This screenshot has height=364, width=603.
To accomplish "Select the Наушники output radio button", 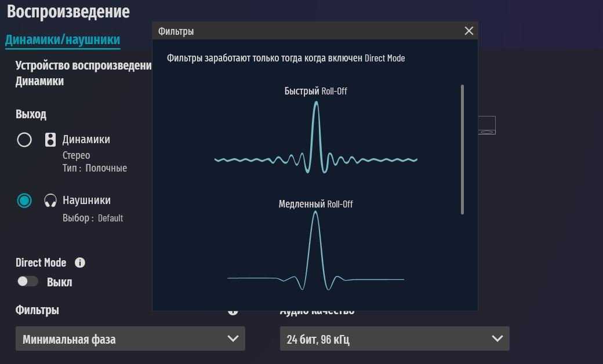I will tap(24, 201).
